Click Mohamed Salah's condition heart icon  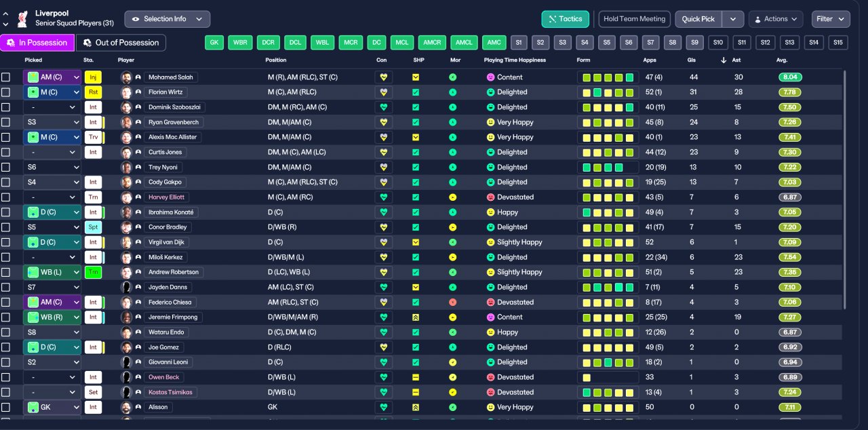click(x=384, y=77)
